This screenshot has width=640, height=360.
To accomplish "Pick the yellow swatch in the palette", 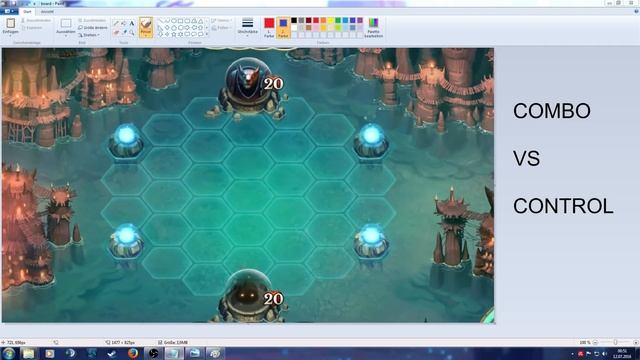I will [x=331, y=20].
